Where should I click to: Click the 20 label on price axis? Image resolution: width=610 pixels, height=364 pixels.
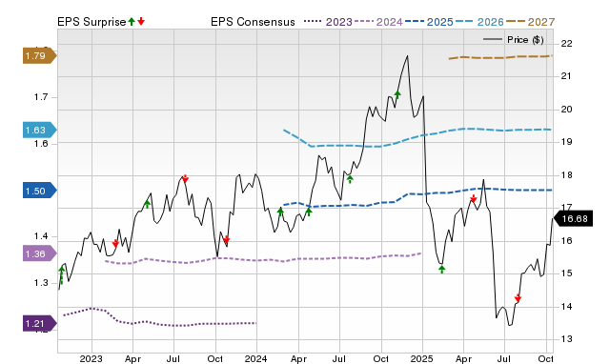[x=566, y=110]
